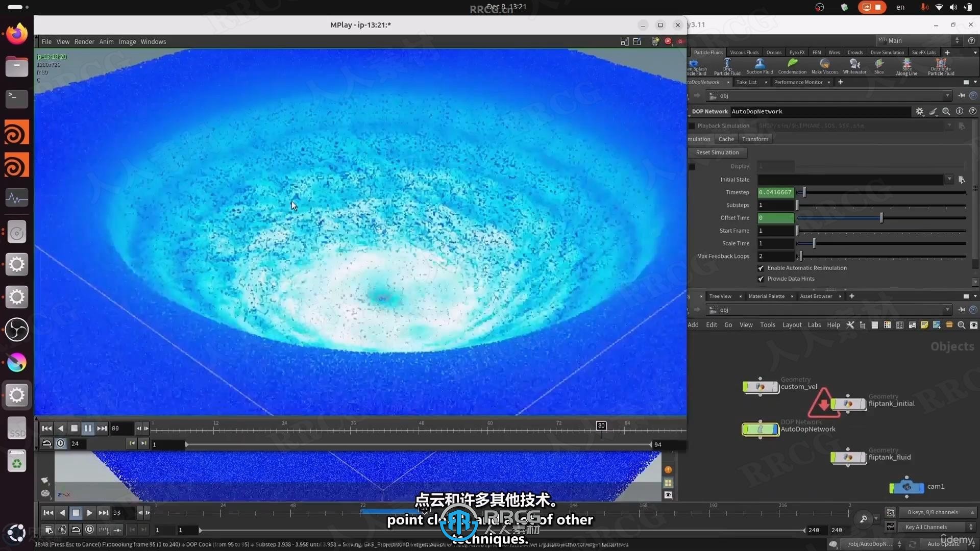This screenshot has width=980, height=551.
Task: Select the Condensation shelf tool
Action: pos(792,66)
